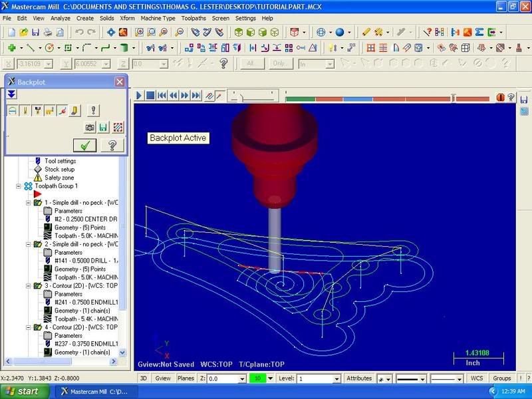The height and width of the screenshot is (399, 532).
Task: Open the Analyze menu
Action: coord(61,19)
